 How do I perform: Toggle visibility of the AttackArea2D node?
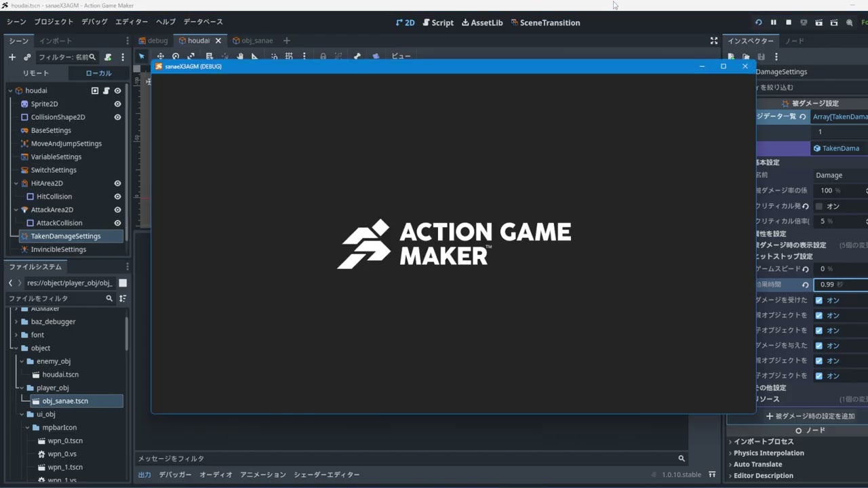[x=117, y=209]
